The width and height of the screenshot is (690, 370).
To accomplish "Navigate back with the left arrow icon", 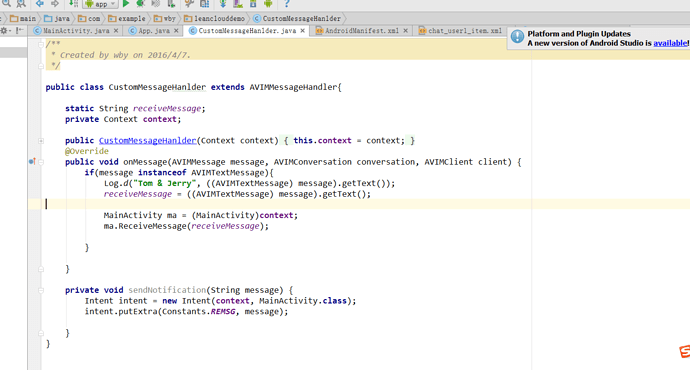I will click(40, 4).
